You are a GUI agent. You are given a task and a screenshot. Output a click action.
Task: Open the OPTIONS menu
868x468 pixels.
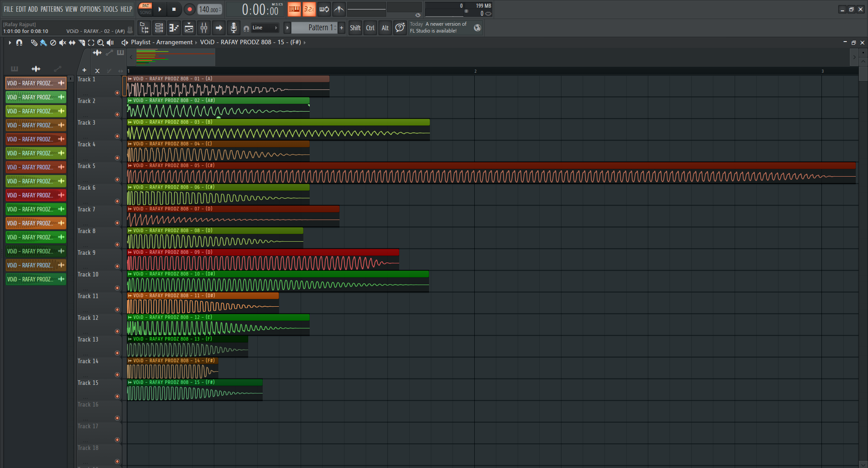[90, 9]
